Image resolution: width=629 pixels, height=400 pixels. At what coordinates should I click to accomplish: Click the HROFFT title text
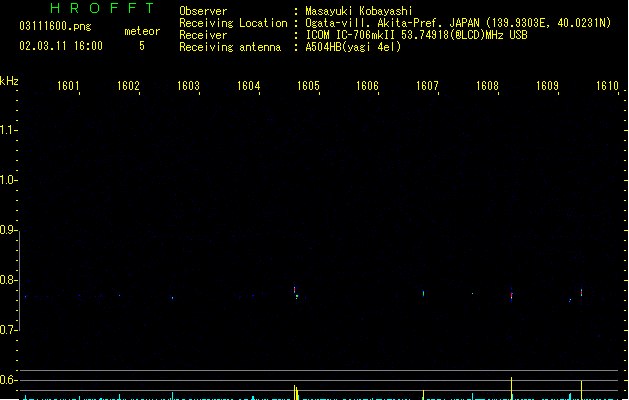pyautogui.click(x=102, y=8)
